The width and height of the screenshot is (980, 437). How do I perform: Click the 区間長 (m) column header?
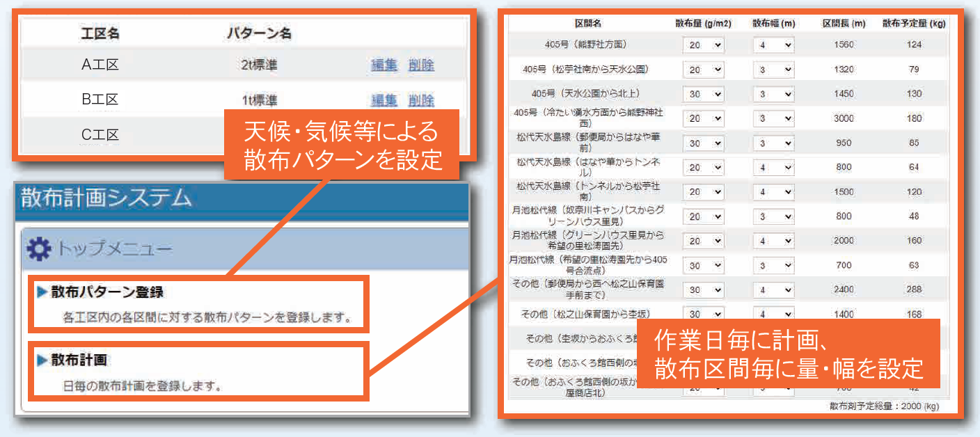pyautogui.click(x=844, y=24)
